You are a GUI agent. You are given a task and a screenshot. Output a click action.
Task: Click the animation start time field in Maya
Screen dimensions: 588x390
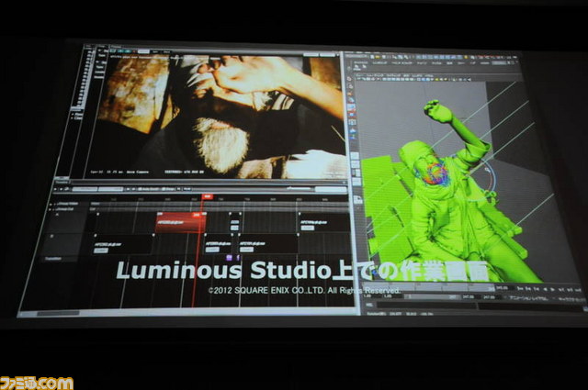coord(372,296)
